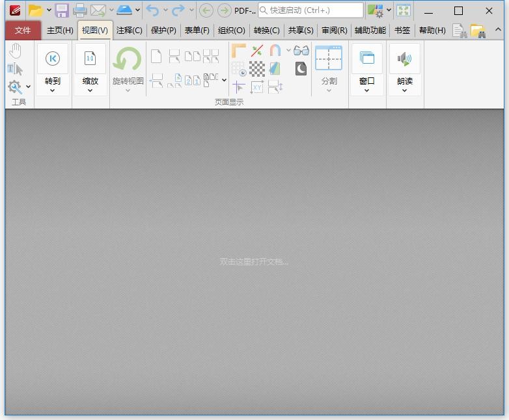Click the PDF-XChange app logo icon
Viewport: 509px width, 420px height.
[x=15, y=10]
